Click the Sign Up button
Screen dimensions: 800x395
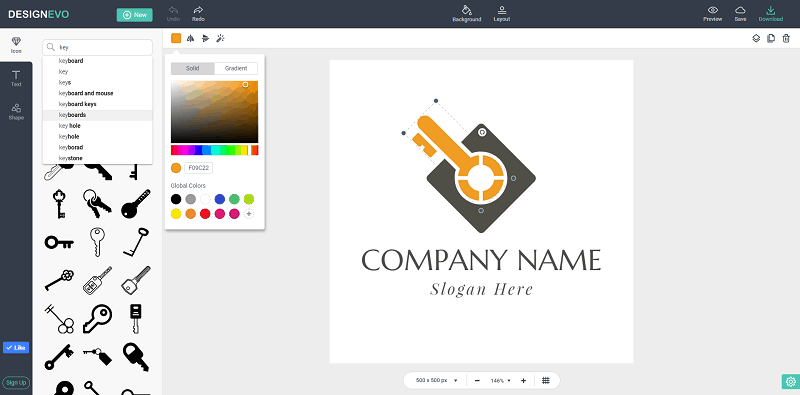tap(16, 382)
